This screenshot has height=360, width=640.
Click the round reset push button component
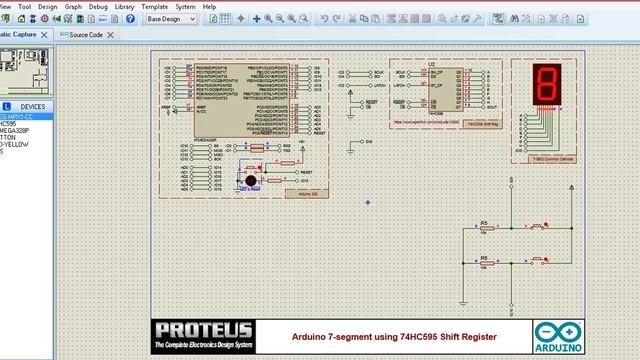coord(251,180)
